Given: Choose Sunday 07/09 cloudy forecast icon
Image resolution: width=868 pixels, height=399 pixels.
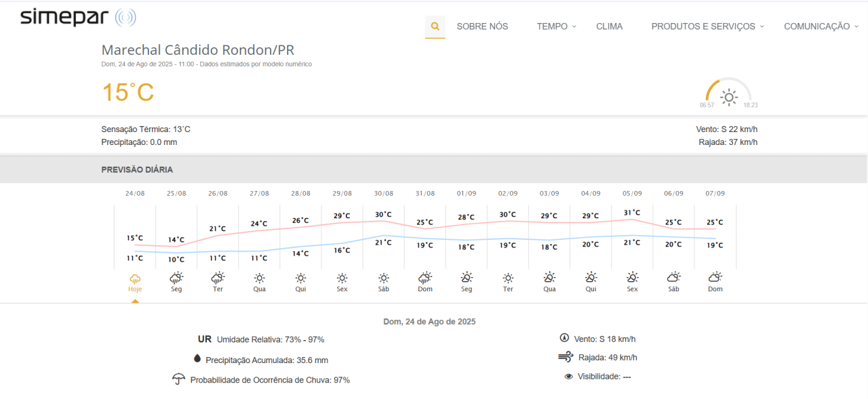Looking at the screenshot, I should [x=715, y=277].
